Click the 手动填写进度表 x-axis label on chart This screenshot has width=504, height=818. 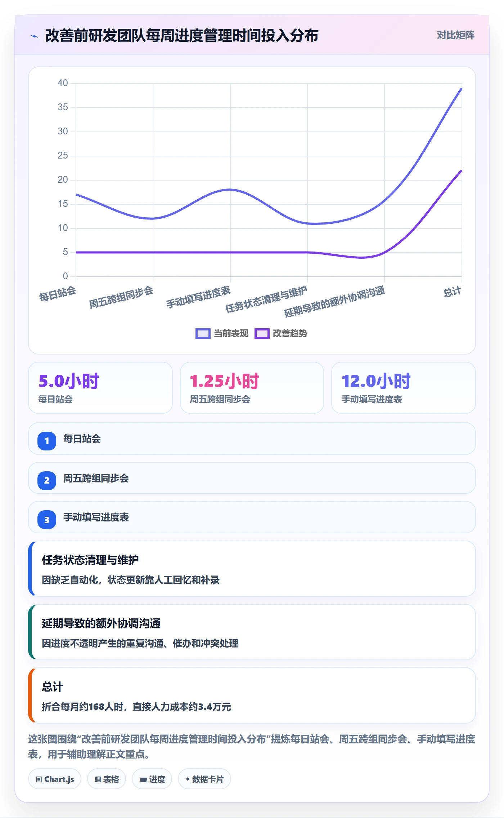[198, 297]
